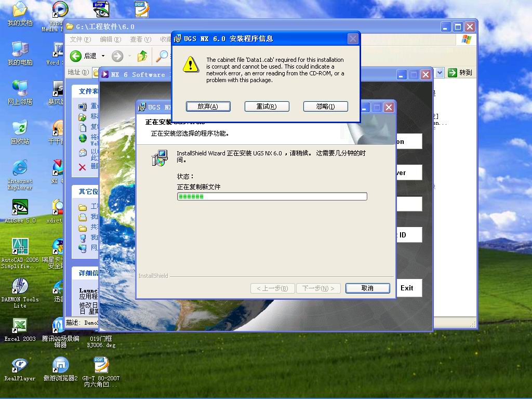Image resolution: width=532 pixels, height=399 pixels.
Task: Launch AutoCAD 2006 desktop icon
Action: (x=20, y=254)
